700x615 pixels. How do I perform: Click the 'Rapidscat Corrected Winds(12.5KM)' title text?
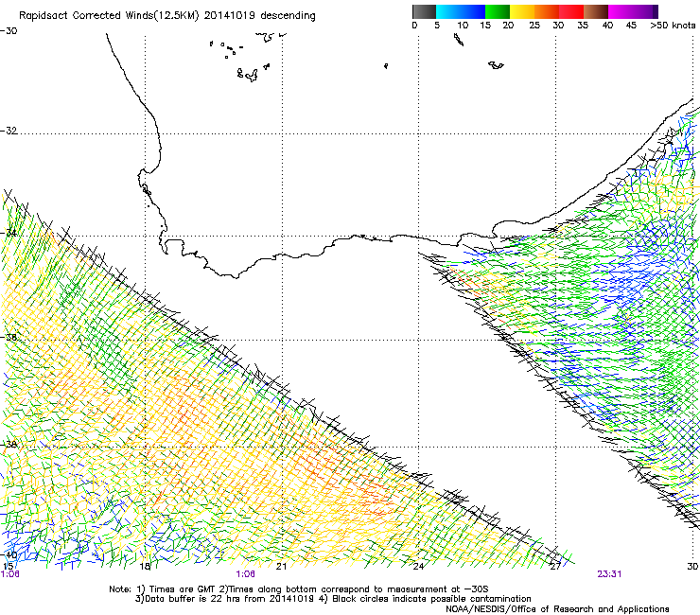point(109,16)
